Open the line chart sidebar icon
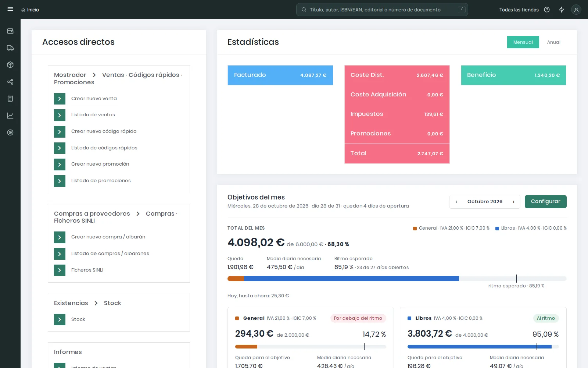Screen dimensions: 588x368 click(10, 116)
